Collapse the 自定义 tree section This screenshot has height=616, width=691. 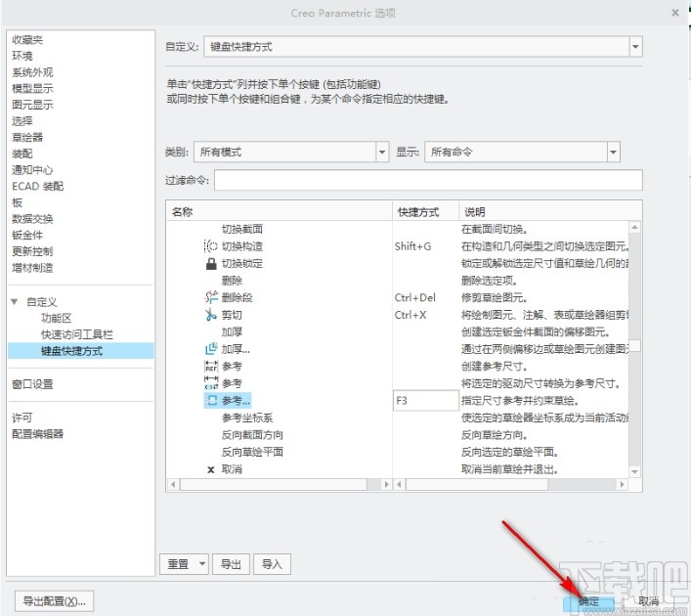click(15, 302)
